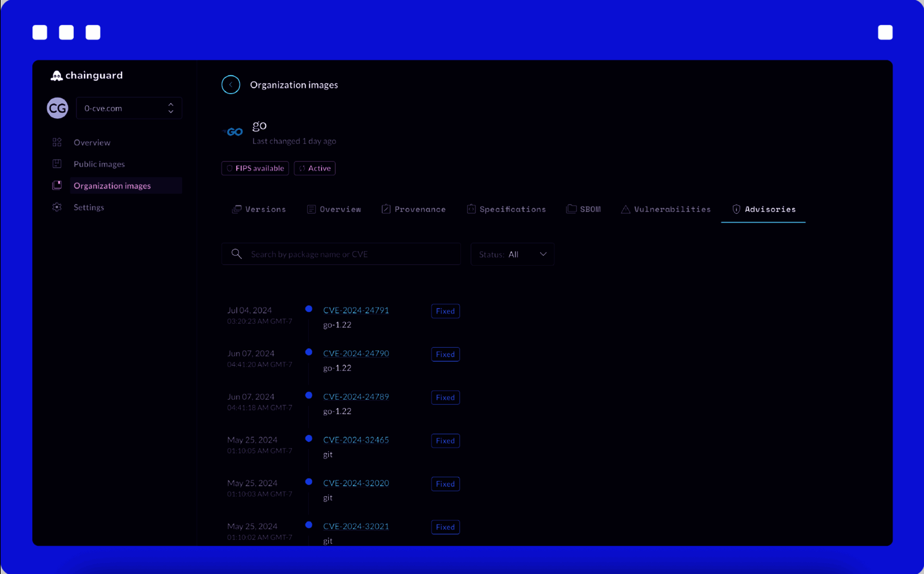This screenshot has height=574, width=924.
Task: Select Organization images in the sidebar
Action: coord(112,185)
